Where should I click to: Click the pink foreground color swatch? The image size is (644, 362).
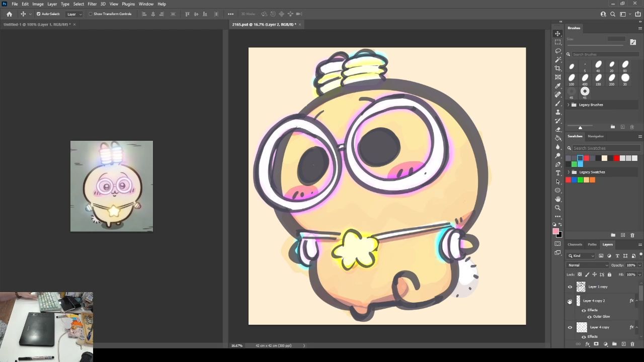tap(555, 232)
